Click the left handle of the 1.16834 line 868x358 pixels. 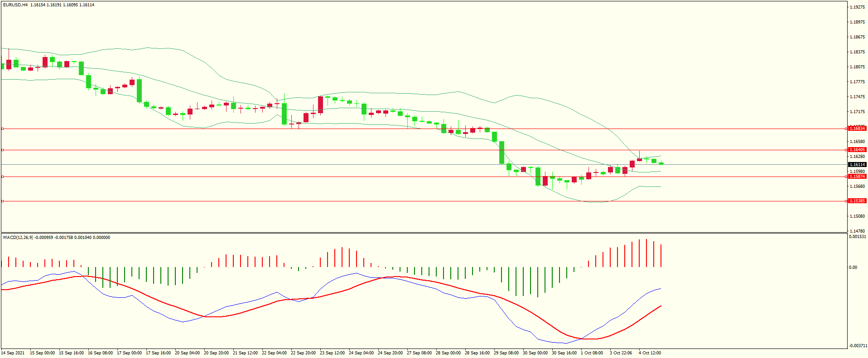coord(2,129)
